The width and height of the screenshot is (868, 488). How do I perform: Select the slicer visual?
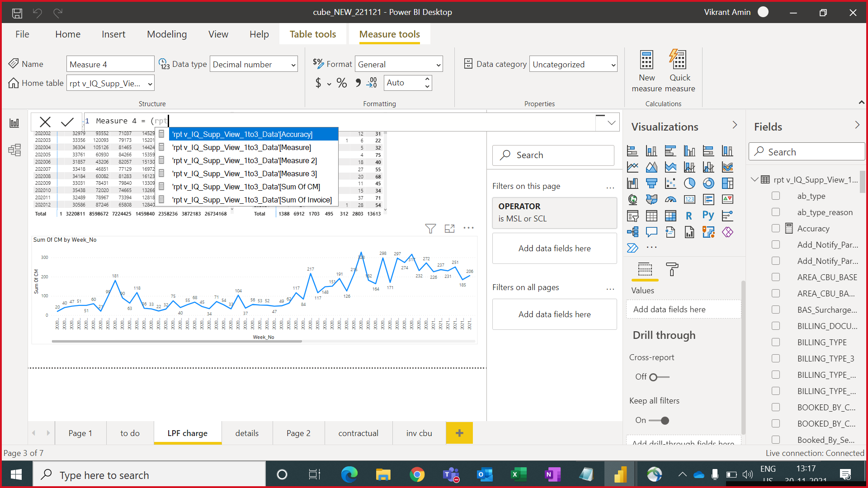coord(632,216)
